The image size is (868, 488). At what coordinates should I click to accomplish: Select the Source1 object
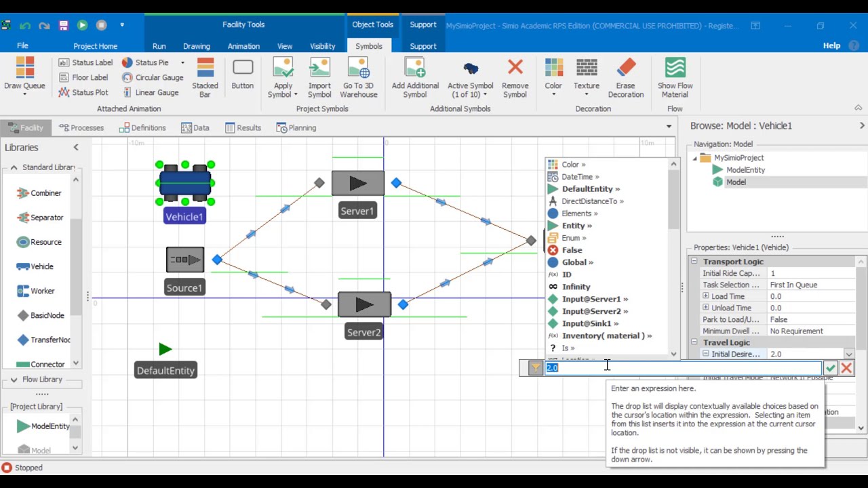pyautogui.click(x=185, y=260)
